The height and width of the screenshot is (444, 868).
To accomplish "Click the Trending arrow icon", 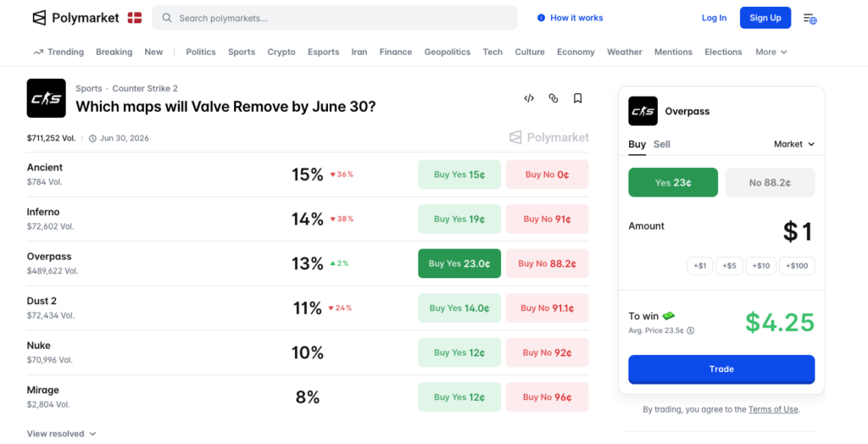I will 38,52.
